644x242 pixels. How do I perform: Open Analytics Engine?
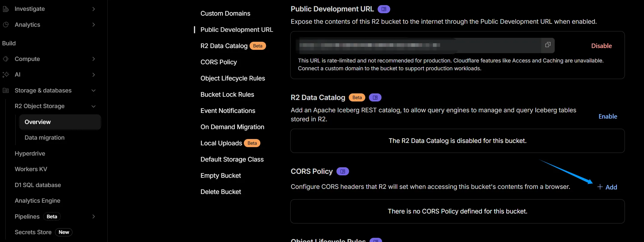pos(38,201)
